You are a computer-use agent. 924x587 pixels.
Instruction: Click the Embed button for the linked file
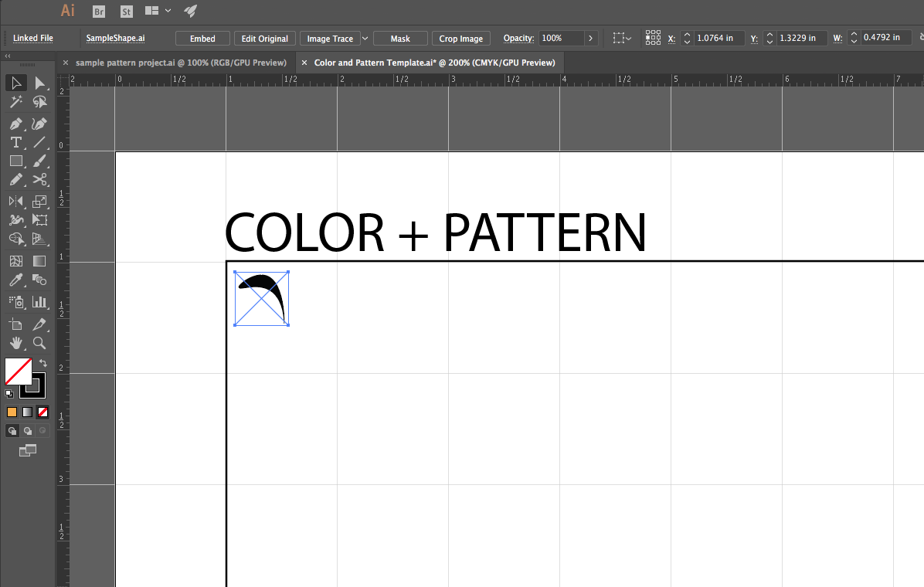coord(202,38)
